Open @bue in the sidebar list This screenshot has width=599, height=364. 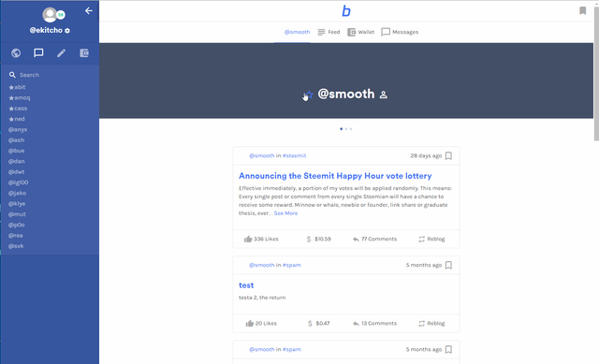pos(17,151)
